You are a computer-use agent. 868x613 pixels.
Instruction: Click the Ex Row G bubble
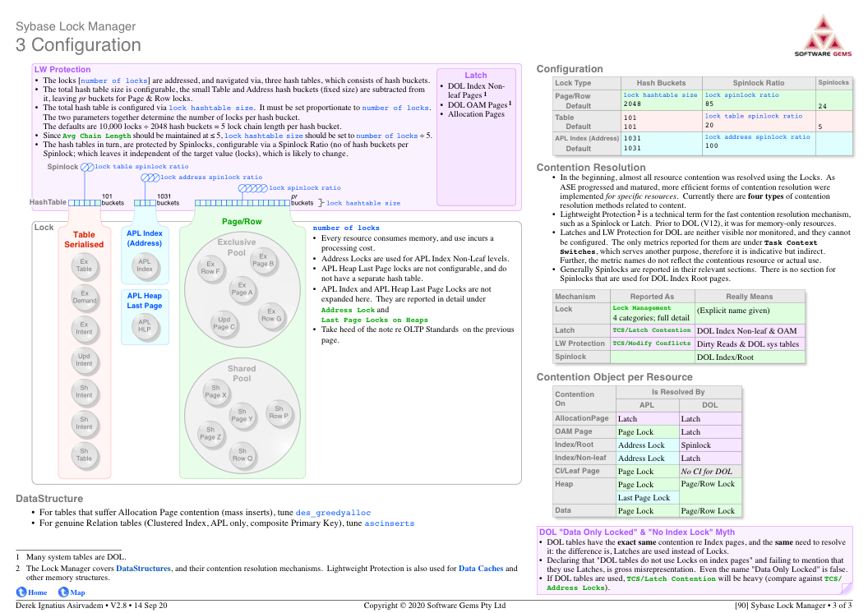[x=271, y=316]
